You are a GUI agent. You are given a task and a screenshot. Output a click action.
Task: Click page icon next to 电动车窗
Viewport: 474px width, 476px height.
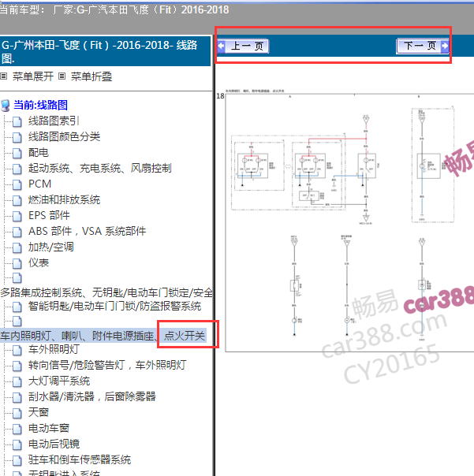click(17, 429)
